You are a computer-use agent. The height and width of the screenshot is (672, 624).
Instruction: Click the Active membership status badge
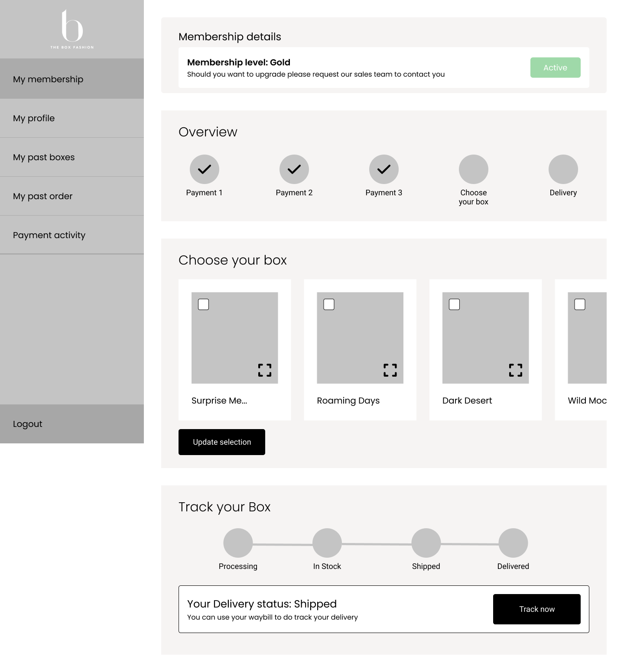click(555, 68)
